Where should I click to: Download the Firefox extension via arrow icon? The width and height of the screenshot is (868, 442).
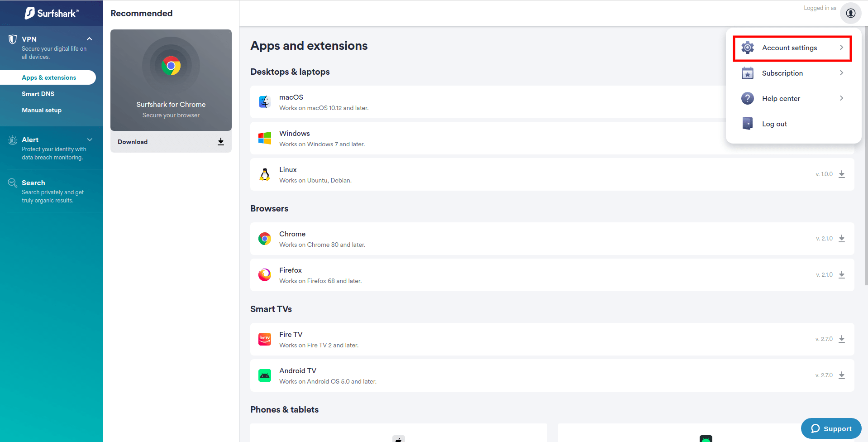point(842,275)
